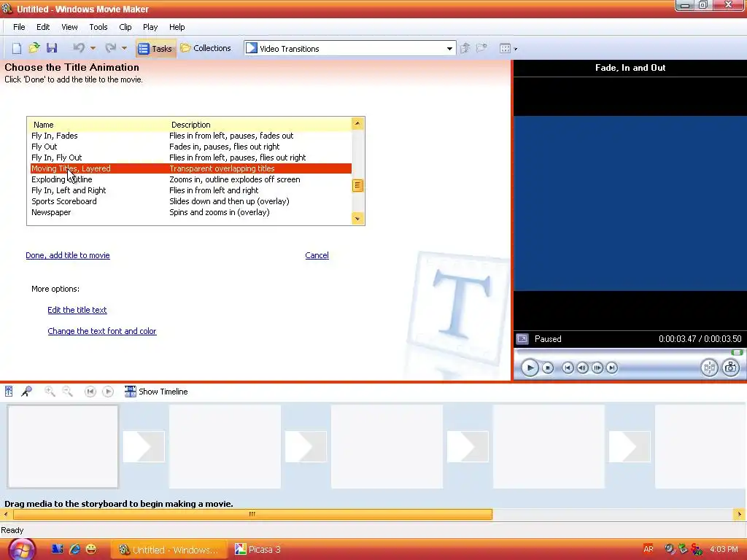
Task: Click the Narrate Timeline microphone icon
Action: (x=27, y=392)
